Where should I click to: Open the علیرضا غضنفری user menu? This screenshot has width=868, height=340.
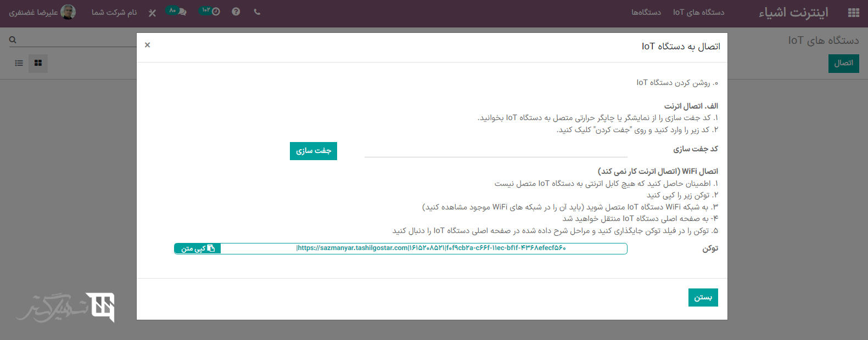click(x=42, y=12)
